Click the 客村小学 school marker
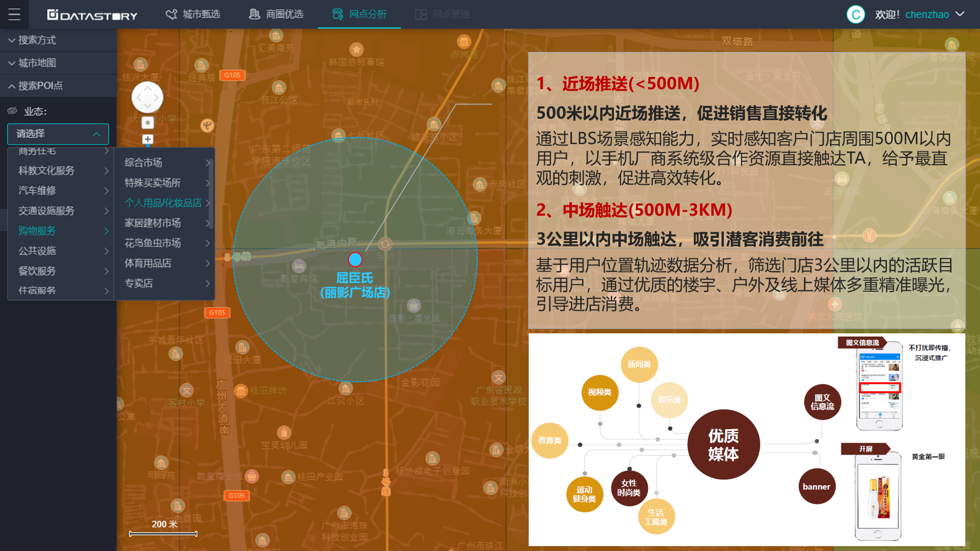This screenshot has width=980, height=551. point(186,391)
